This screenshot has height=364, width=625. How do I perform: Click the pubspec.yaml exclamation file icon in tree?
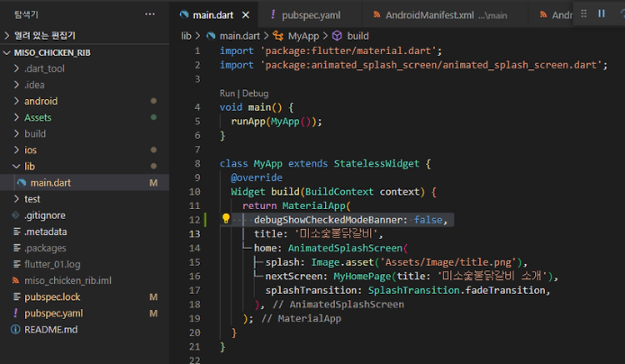point(16,313)
